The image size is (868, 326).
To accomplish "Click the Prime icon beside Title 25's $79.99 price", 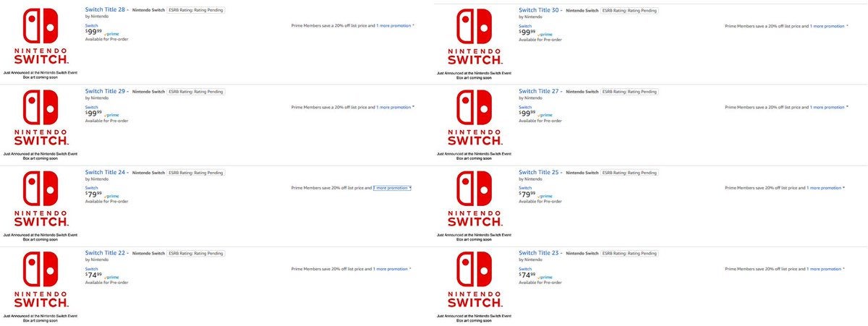I will 545,196.
